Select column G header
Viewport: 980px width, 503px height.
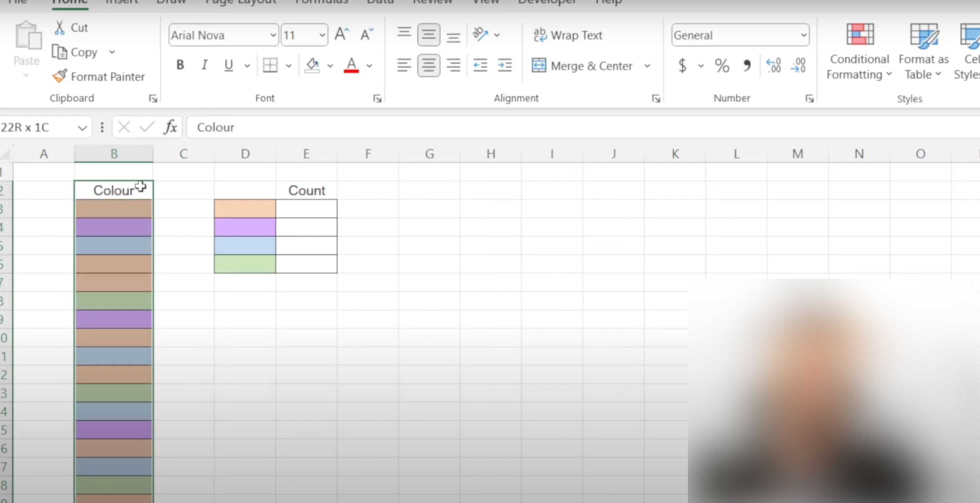click(430, 154)
